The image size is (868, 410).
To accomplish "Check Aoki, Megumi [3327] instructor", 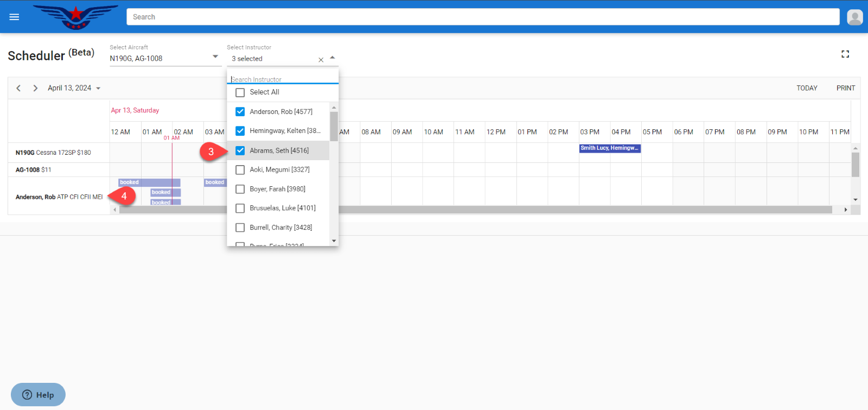I will (240, 170).
